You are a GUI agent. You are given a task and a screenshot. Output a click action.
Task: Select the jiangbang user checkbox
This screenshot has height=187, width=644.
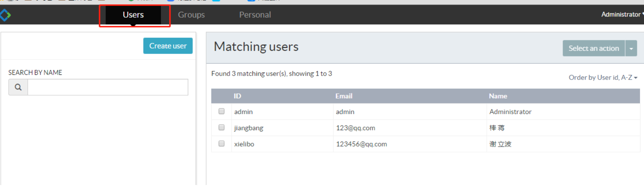[221, 127]
